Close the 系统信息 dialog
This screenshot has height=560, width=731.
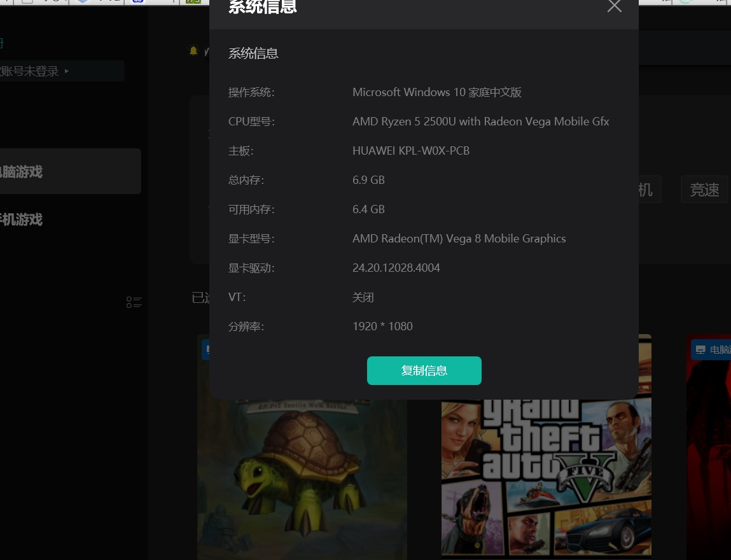(615, 6)
